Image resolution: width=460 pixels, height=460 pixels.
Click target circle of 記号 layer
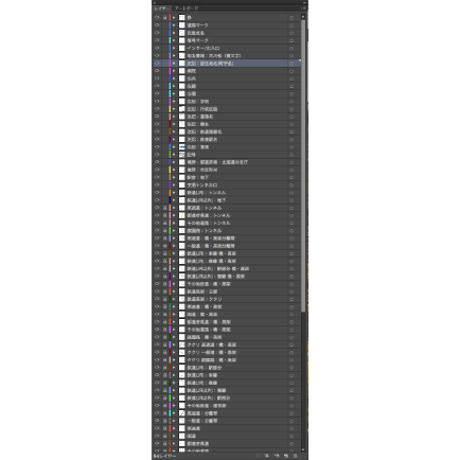tap(291, 155)
